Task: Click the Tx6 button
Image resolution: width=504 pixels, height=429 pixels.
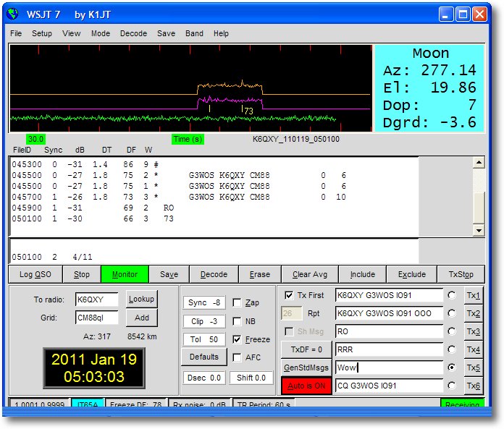Action: pos(473,386)
